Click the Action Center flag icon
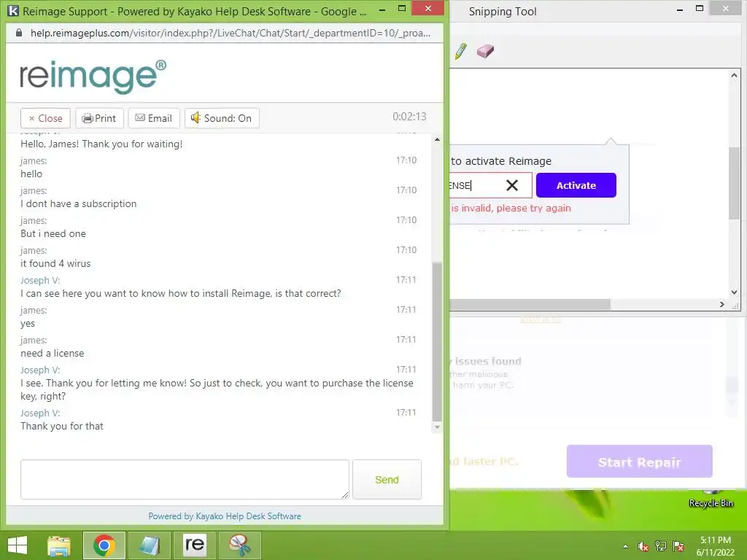 point(678,546)
